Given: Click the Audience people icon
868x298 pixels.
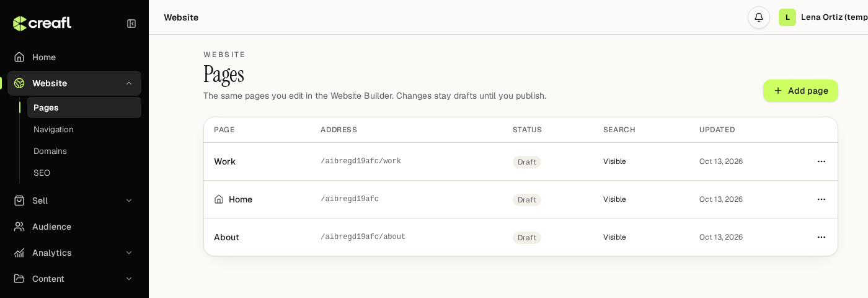Looking at the screenshot, I should coord(19,227).
